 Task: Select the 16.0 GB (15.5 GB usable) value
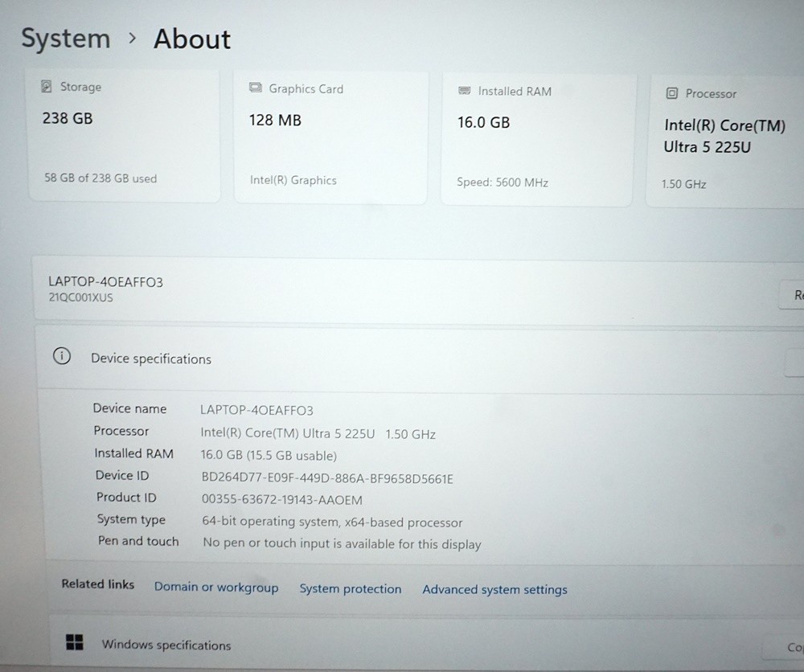pos(269,456)
